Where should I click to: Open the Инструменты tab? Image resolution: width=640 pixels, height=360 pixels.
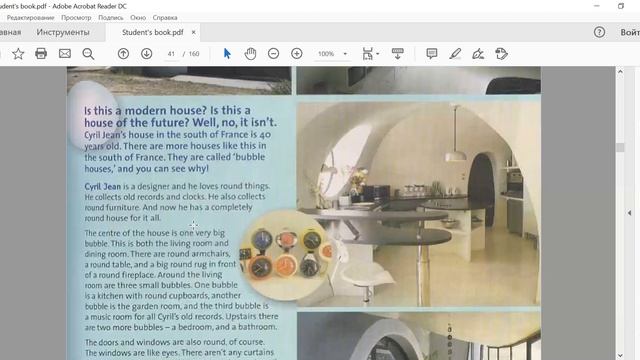tap(63, 32)
